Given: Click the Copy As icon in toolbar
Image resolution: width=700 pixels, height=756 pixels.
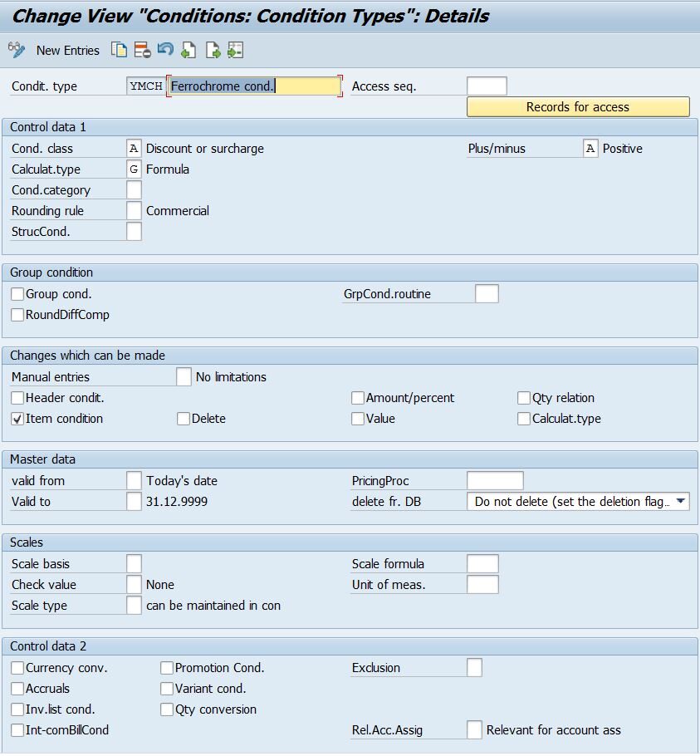Looking at the screenshot, I should [x=120, y=50].
